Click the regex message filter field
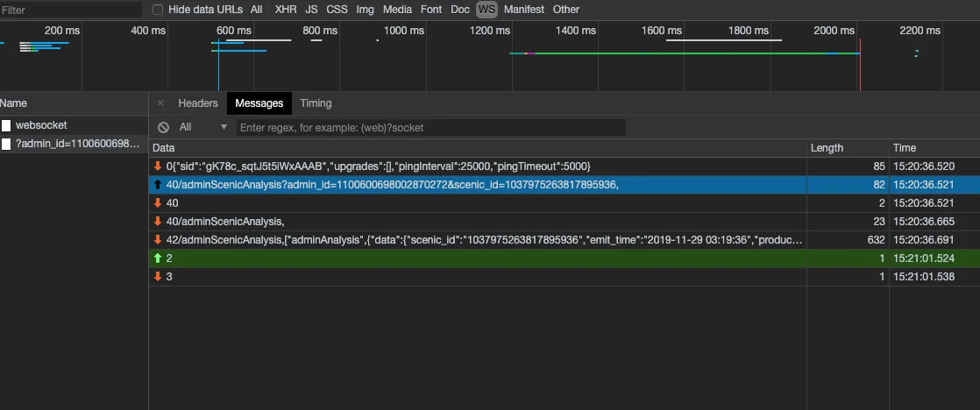This screenshot has width=980, height=410. 431,127
